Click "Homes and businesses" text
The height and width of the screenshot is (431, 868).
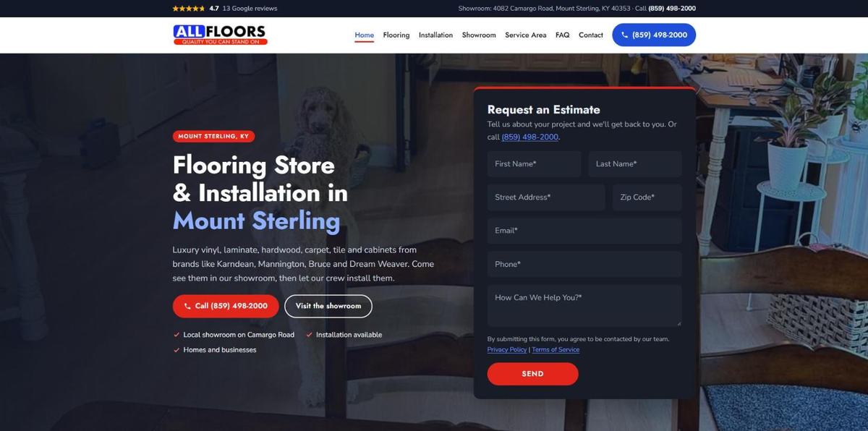click(x=220, y=350)
